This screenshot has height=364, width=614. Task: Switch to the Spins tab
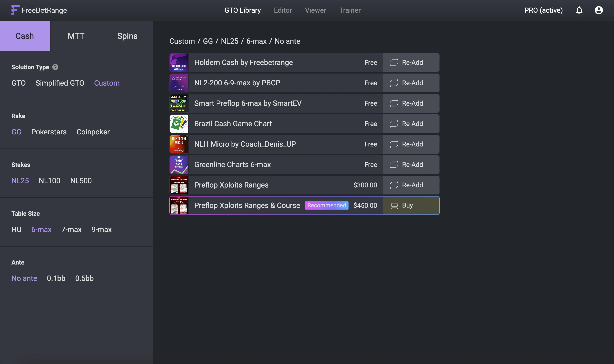pyautogui.click(x=127, y=36)
